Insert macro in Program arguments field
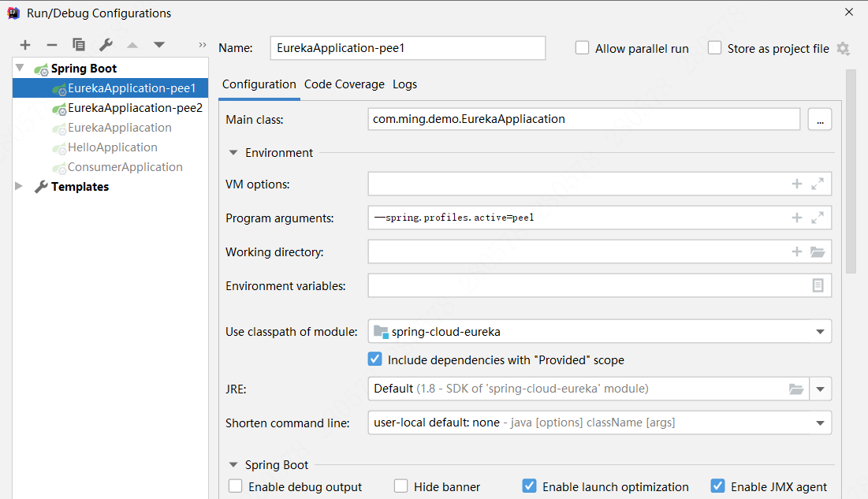 click(x=796, y=218)
